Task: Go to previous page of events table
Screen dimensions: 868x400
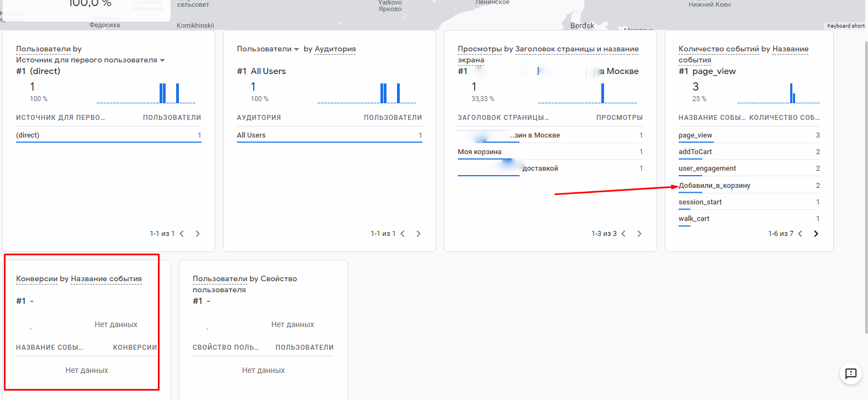Action: 800,234
